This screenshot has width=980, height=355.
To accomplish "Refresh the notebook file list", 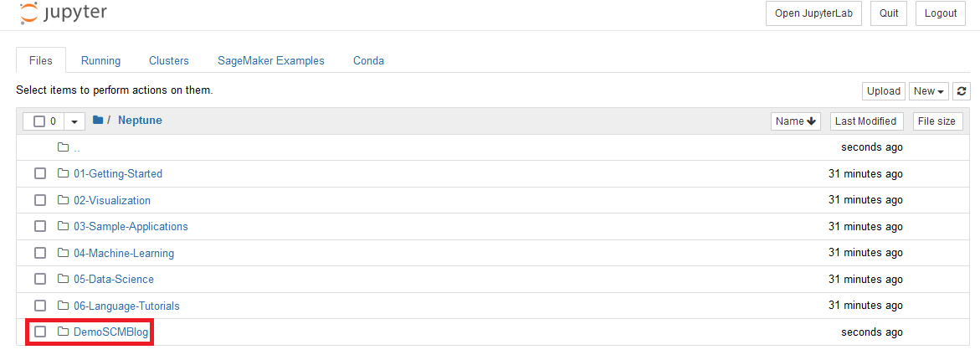I will 962,91.
